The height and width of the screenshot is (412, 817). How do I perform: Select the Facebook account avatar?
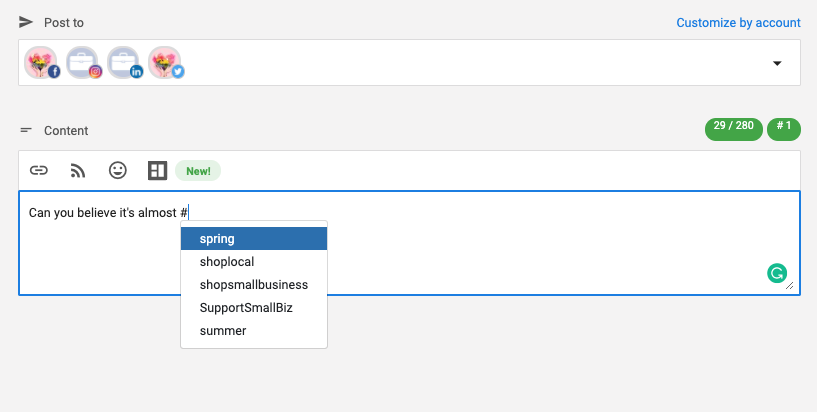42,63
